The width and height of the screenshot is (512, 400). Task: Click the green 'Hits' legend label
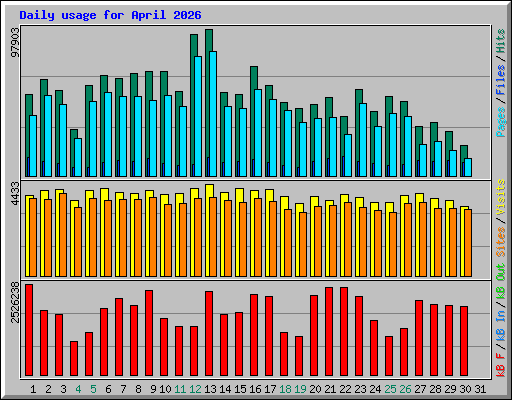tap(501, 41)
